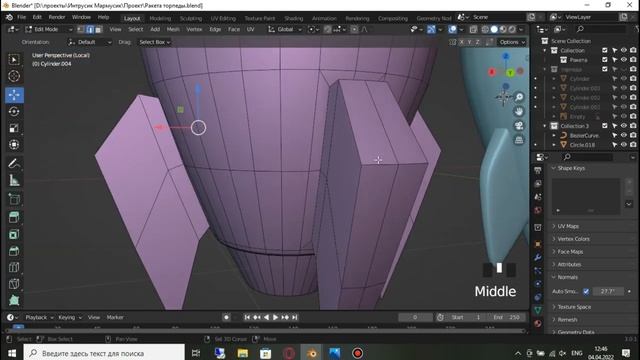This screenshot has height=360, width=640.
Task: Open the Global transform orientation dropdown
Action: coord(285,29)
